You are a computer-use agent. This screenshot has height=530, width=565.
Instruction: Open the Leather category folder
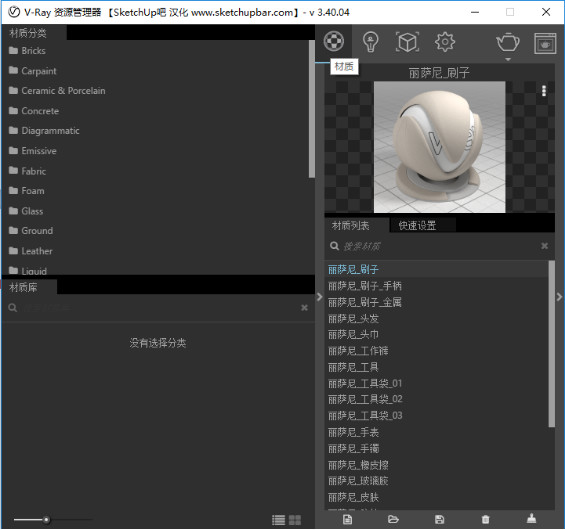point(31,251)
